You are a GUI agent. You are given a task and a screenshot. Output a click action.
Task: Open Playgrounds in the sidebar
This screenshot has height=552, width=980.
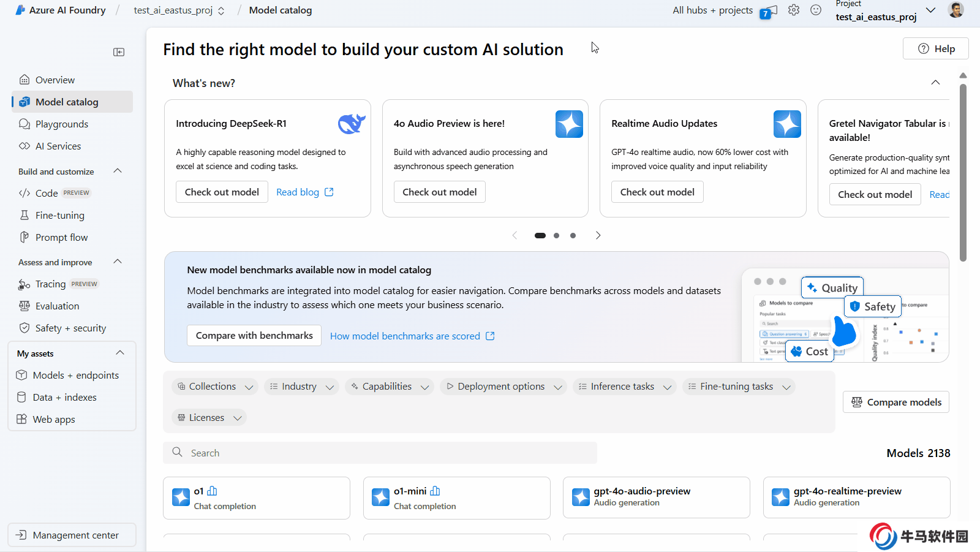(x=61, y=124)
